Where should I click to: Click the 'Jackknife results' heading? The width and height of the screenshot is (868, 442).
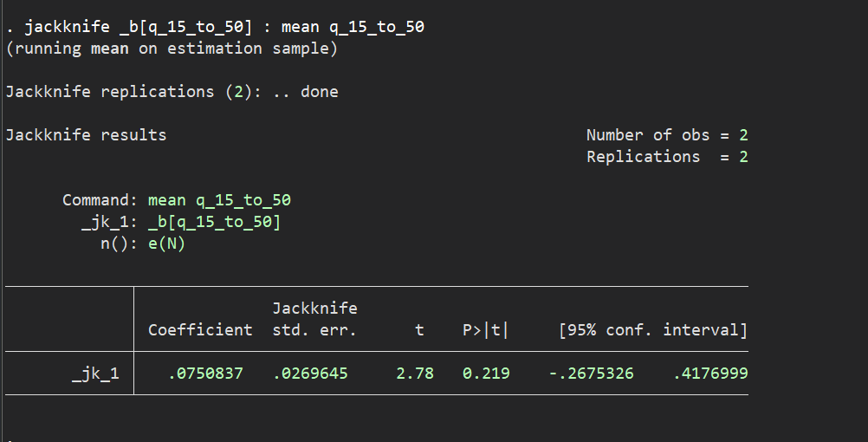pyautogui.click(x=86, y=135)
